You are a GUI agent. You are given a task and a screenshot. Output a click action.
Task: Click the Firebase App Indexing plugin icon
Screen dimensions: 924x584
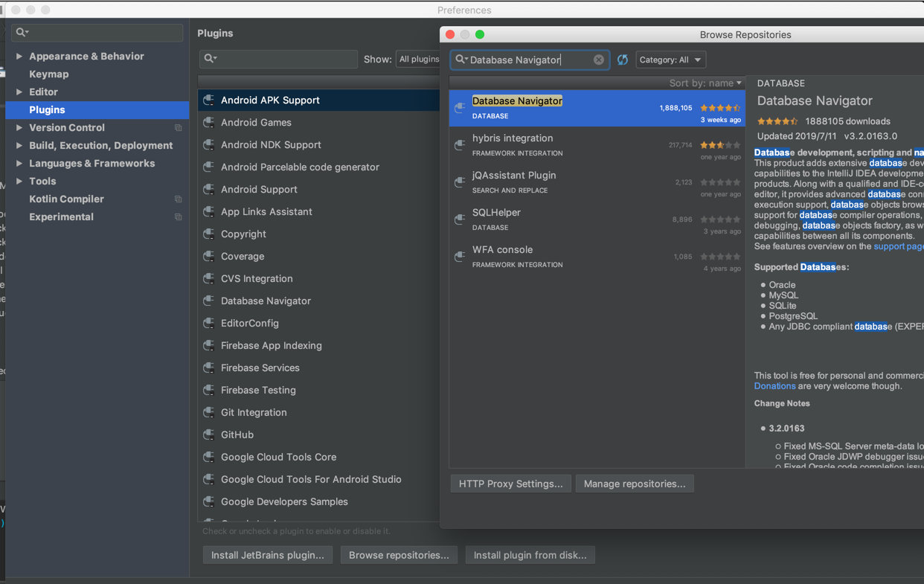tap(209, 346)
